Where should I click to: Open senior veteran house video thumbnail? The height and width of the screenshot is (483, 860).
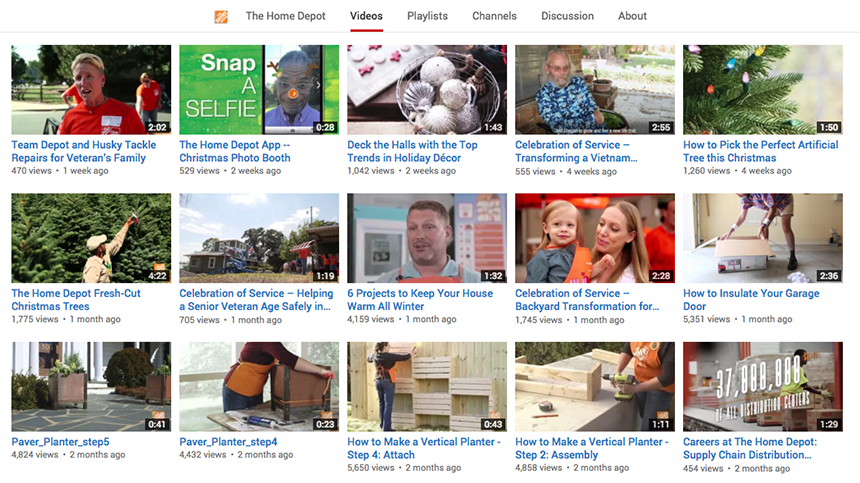pyautogui.click(x=259, y=238)
